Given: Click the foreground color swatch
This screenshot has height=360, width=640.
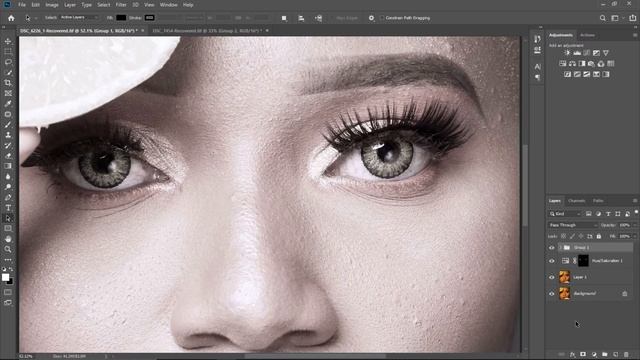Looking at the screenshot, I should pyautogui.click(x=5, y=278).
